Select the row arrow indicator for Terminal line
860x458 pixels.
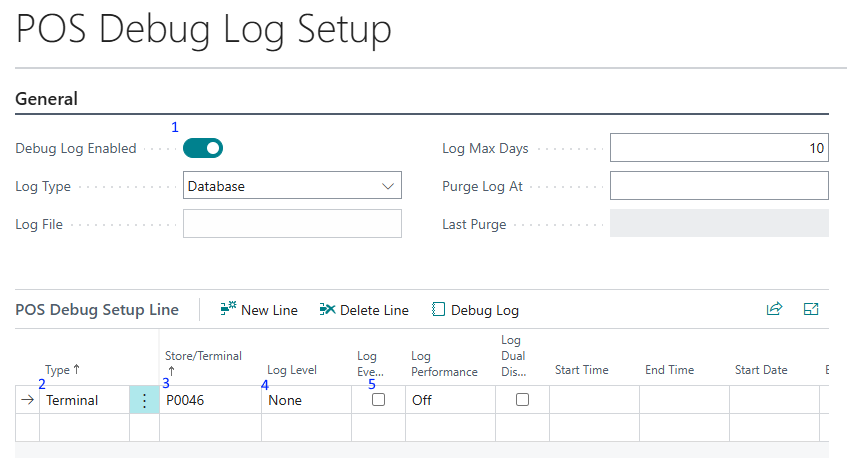(x=28, y=400)
